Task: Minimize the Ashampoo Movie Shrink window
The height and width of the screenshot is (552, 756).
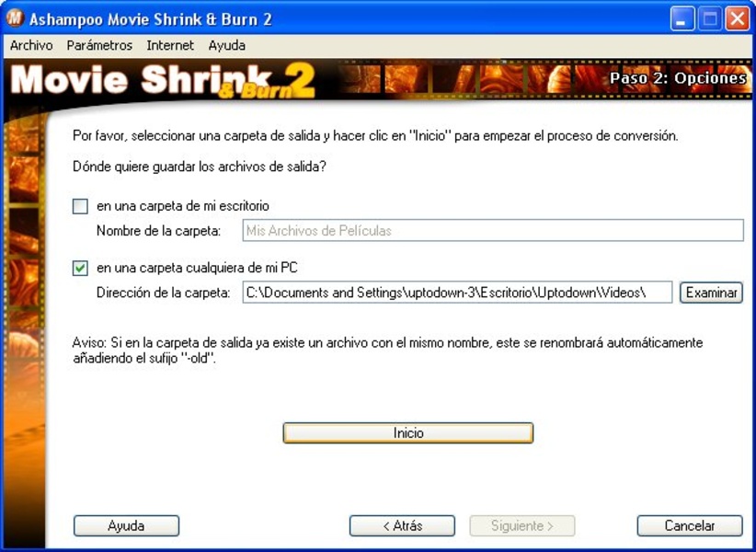Action: pos(682,19)
